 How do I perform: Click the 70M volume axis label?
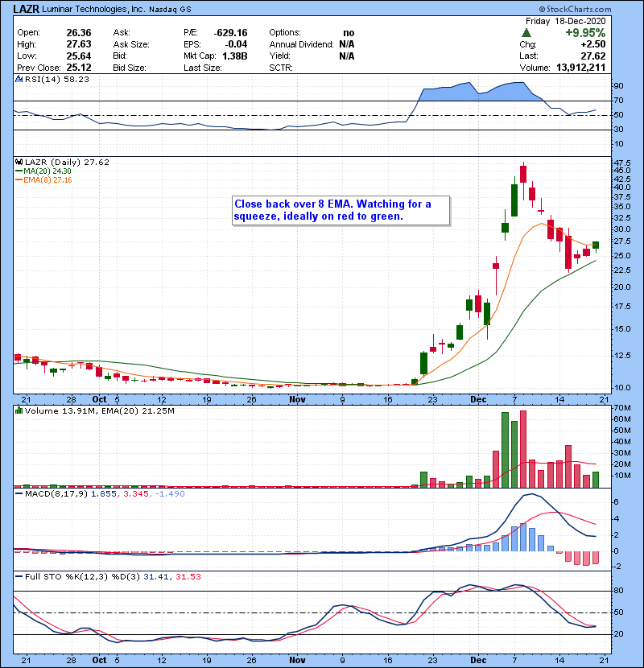point(622,408)
